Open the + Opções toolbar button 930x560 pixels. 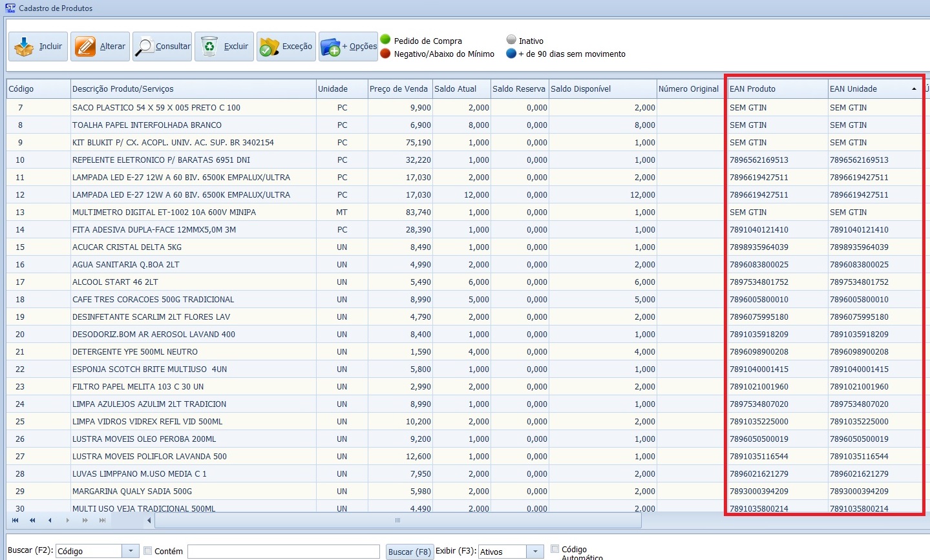[348, 47]
